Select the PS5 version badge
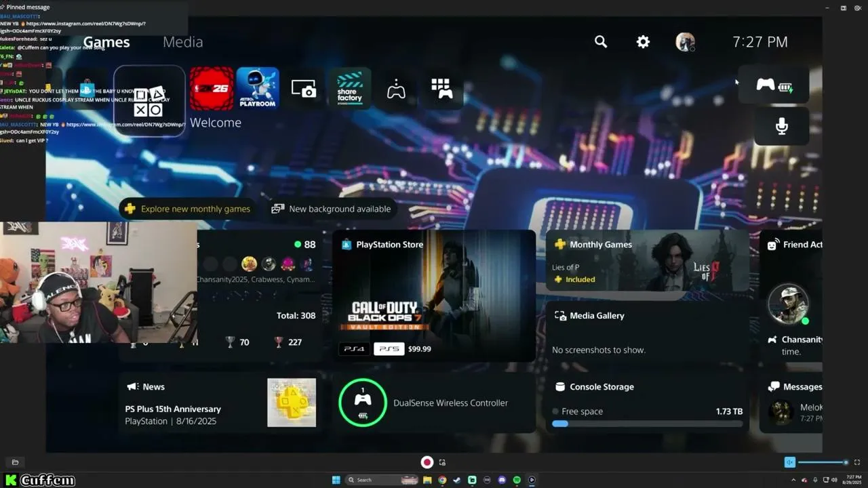The height and width of the screenshot is (488, 868). pos(389,349)
